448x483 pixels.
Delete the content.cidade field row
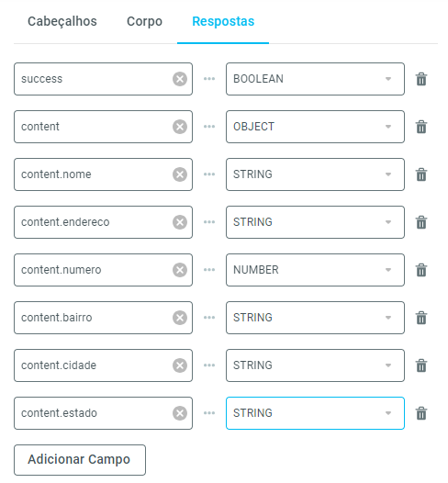tap(421, 365)
